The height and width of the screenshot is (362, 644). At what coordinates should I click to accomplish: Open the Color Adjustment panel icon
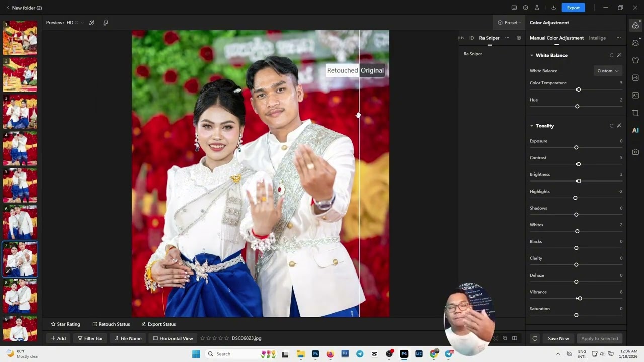[x=635, y=25]
